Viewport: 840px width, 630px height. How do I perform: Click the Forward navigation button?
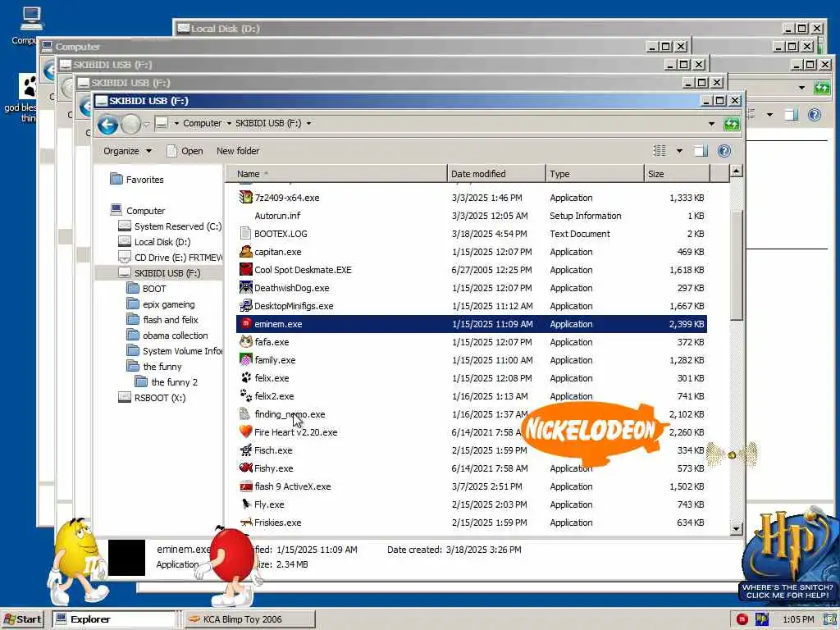point(130,125)
